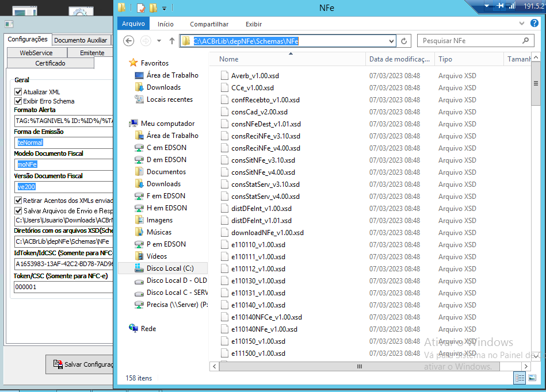Open network drive H em EDSON
Viewport: 546px width, 392px height.
tap(161, 208)
